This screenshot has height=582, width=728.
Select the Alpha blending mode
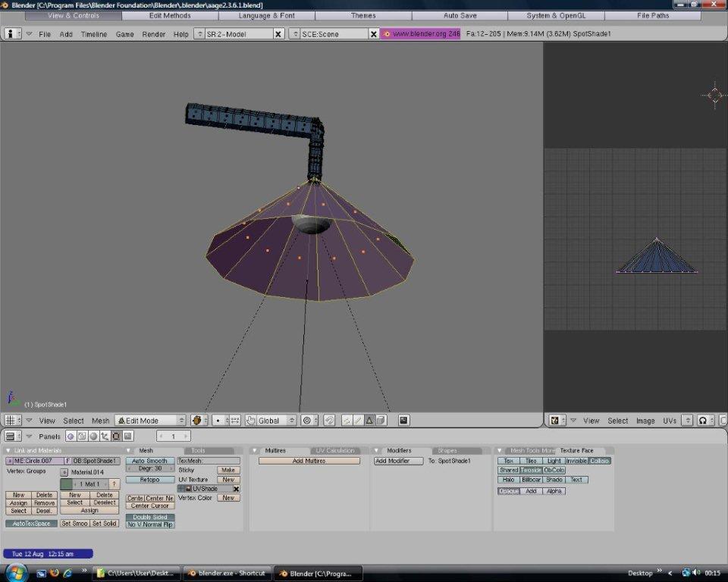[x=554, y=491]
